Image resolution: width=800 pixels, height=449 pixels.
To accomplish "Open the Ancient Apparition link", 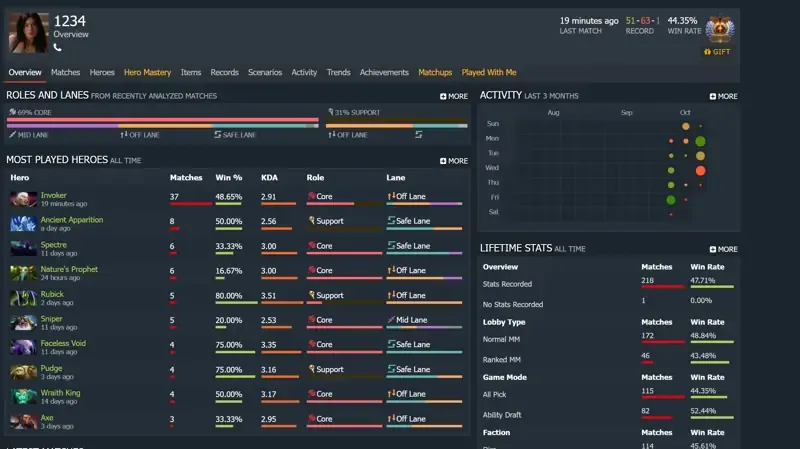I will point(72,220).
